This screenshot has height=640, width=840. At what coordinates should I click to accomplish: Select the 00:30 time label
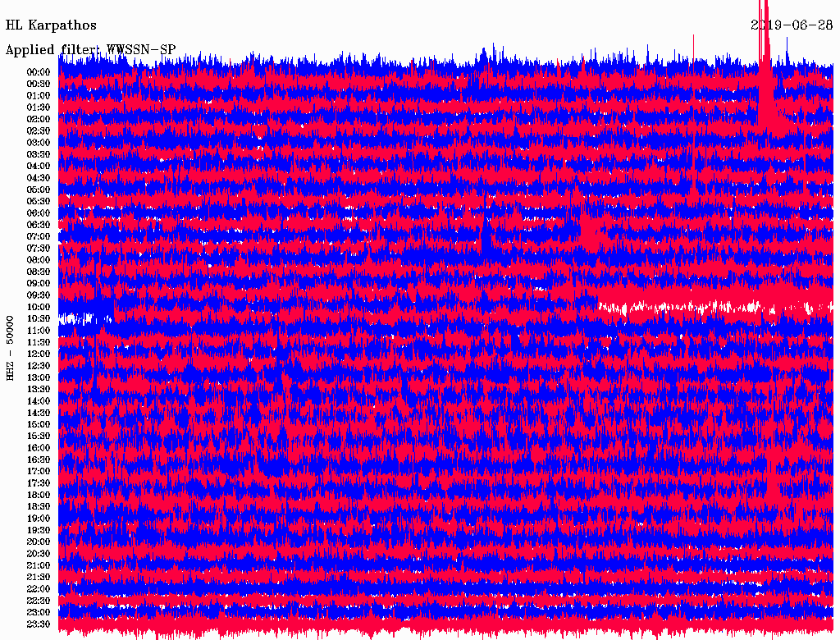click(39, 85)
